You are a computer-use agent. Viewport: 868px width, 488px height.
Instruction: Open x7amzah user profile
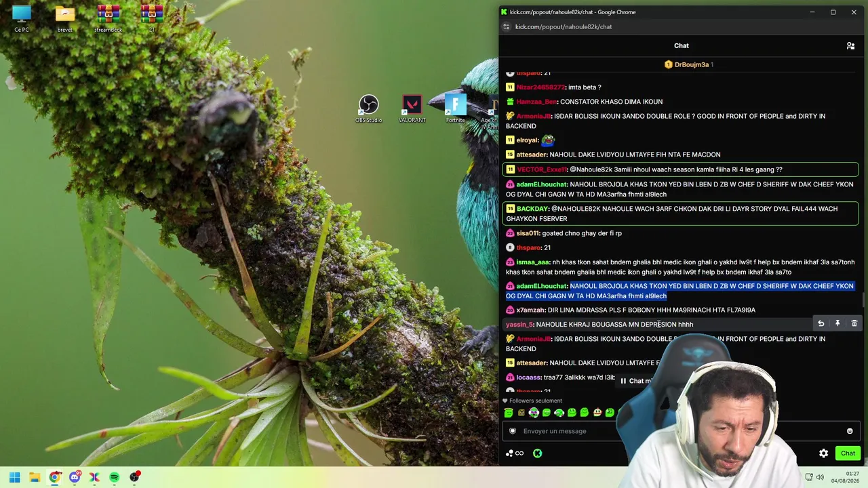point(530,310)
